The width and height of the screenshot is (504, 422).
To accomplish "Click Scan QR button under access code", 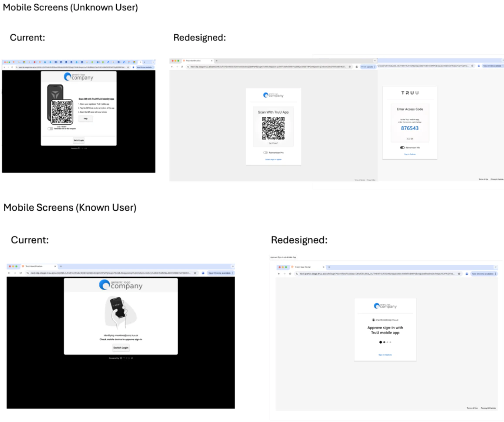I will [x=410, y=139].
